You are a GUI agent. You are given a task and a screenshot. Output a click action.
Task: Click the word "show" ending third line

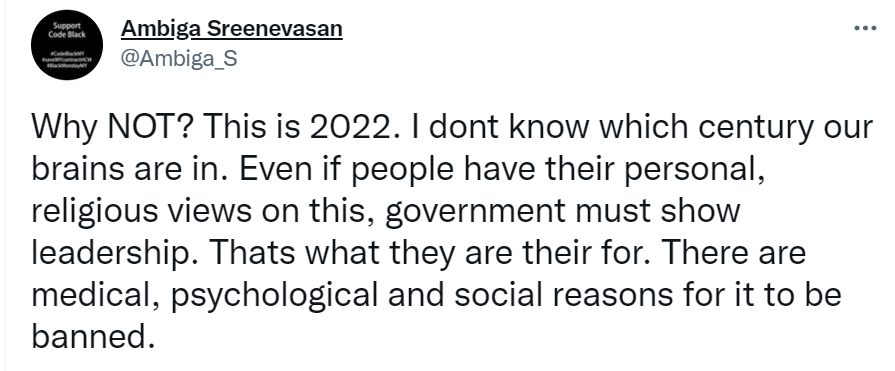coord(700,211)
